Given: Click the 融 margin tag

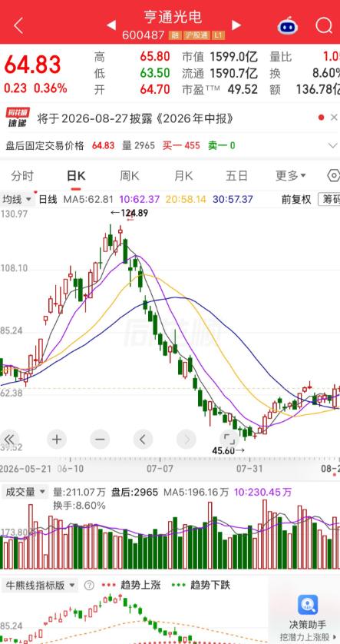Looking at the screenshot, I should coord(174,35).
